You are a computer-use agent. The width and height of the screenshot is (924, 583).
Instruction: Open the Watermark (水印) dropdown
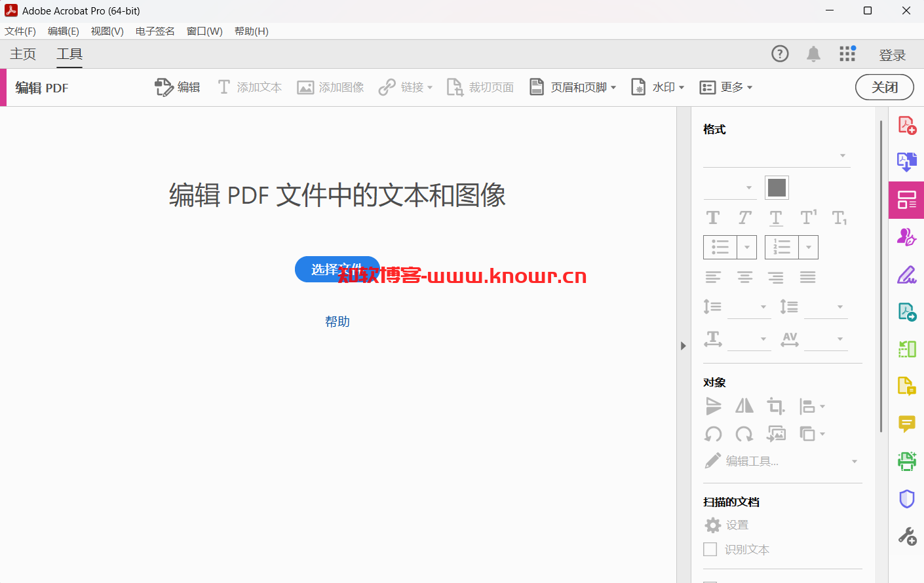click(x=657, y=87)
